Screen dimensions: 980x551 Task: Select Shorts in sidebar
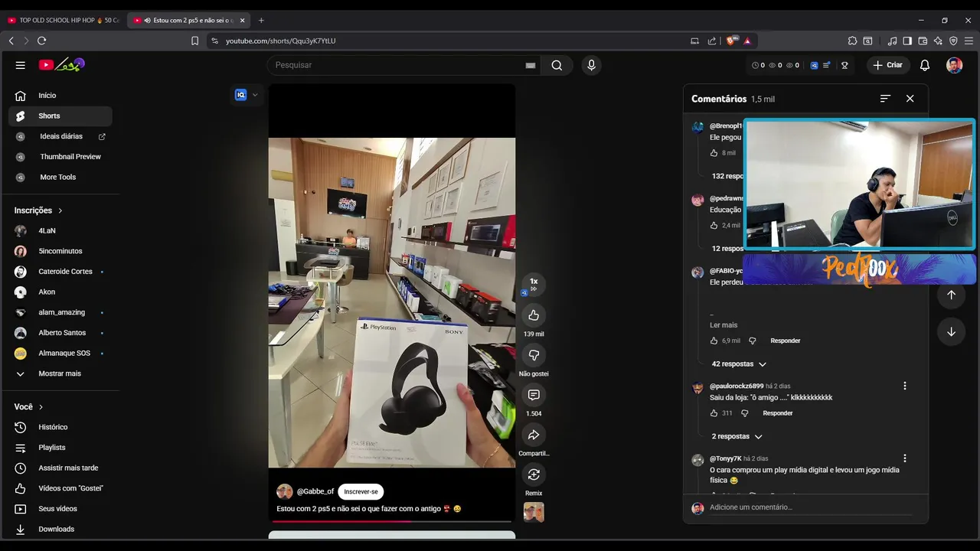click(x=60, y=116)
